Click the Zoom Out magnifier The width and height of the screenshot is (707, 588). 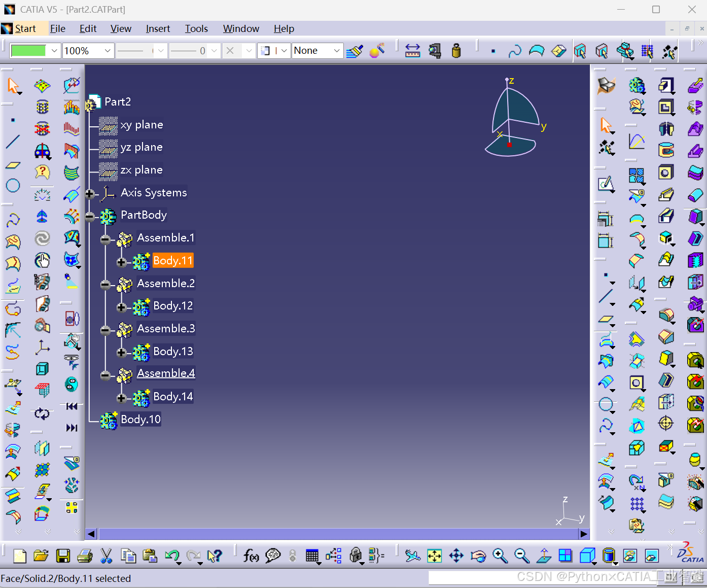[x=522, y=556]
